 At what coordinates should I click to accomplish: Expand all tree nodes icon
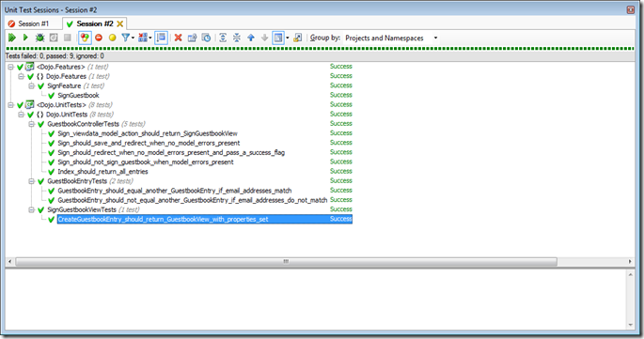[223, 38]
